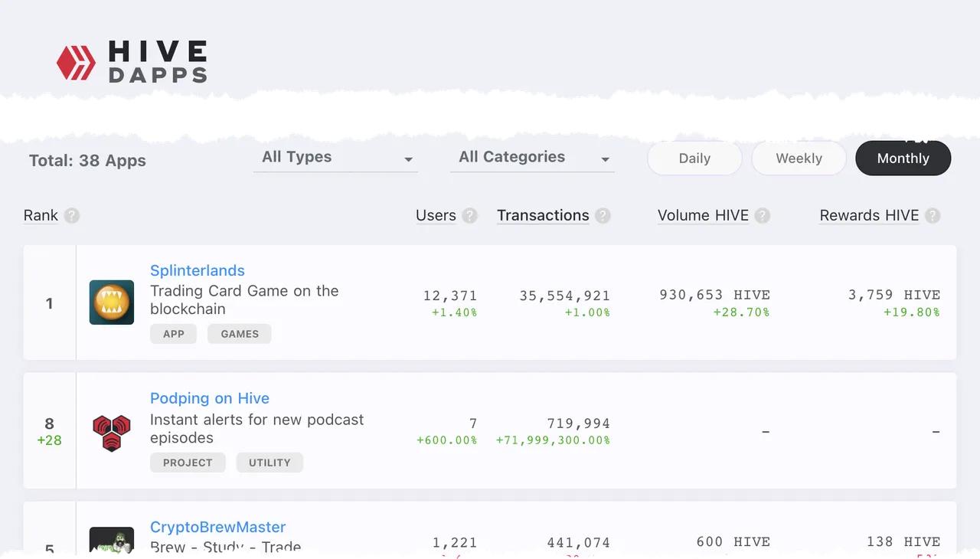Switch to the Daily view

[x=694, y=159]
